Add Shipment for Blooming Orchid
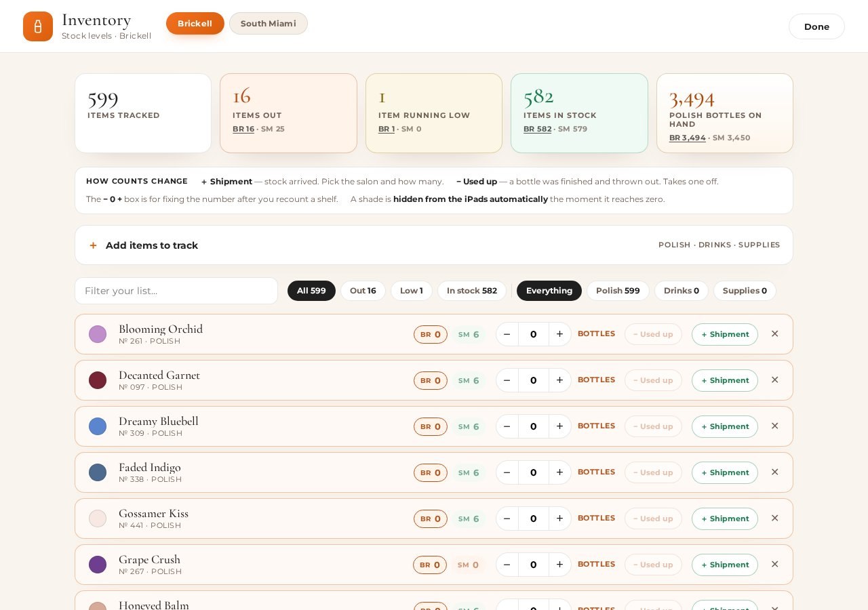 tap(725, 334)
